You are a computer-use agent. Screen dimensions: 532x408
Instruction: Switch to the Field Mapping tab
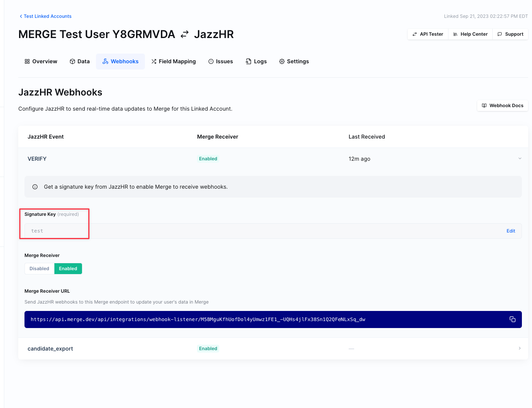coord(173,61)
